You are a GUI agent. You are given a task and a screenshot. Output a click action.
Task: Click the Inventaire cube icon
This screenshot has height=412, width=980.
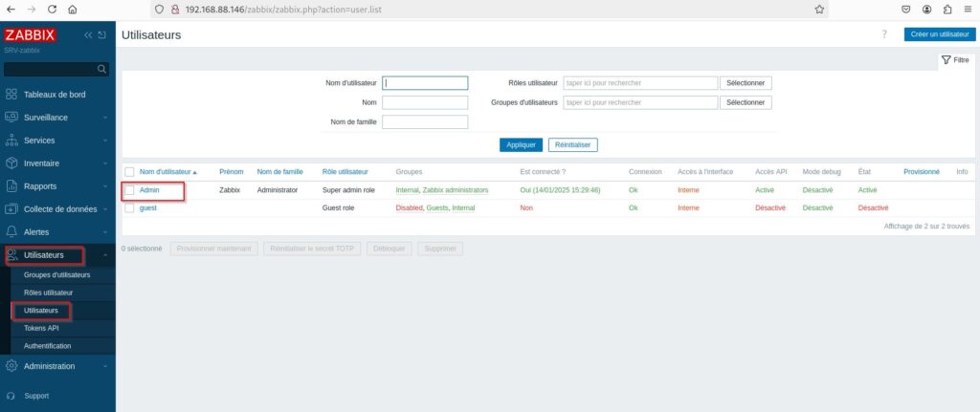point(11,163)
